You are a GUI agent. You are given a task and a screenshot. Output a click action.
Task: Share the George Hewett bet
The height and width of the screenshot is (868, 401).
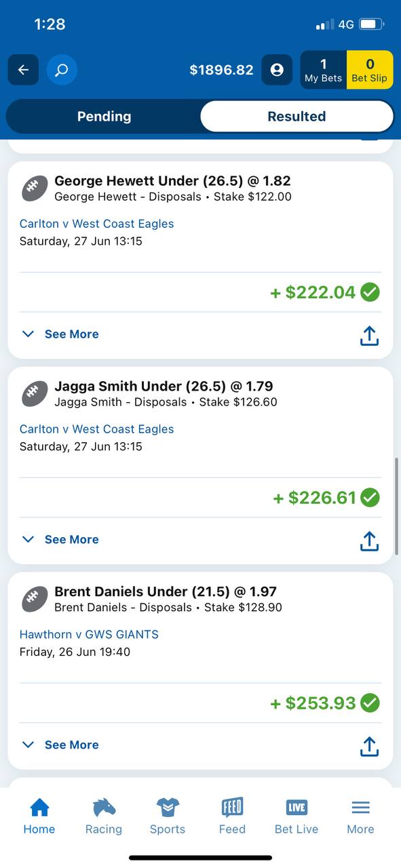point(369,336)
